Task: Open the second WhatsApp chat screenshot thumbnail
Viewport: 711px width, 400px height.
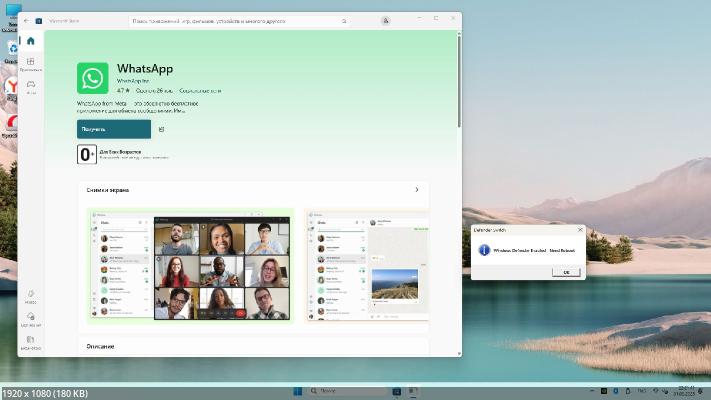Action: (366, 265)
